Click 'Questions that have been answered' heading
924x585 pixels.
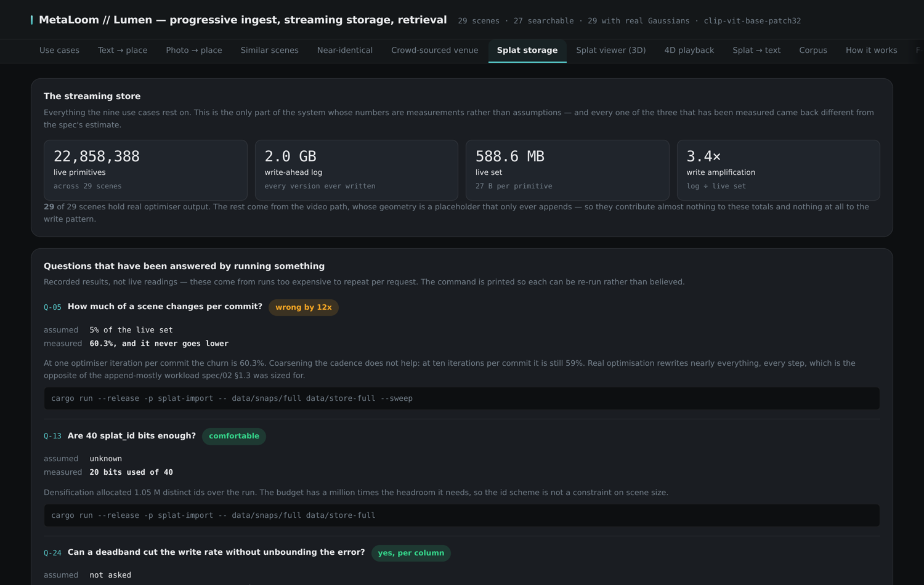(184, 266)
